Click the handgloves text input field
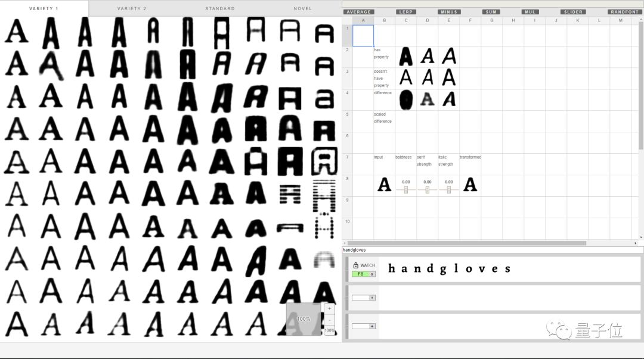644x359 pixels. (492, 250)
